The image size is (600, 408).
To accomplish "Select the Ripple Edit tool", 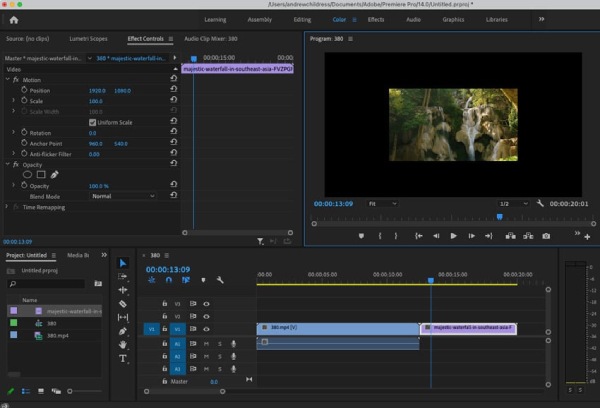I will tap(122, 290).
